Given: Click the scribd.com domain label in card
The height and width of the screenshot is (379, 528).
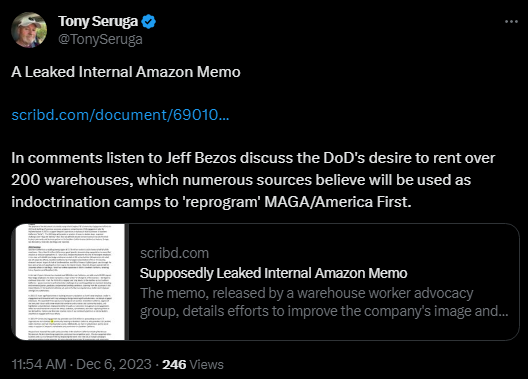Looking at the screenshot, I should click(174, 253).
